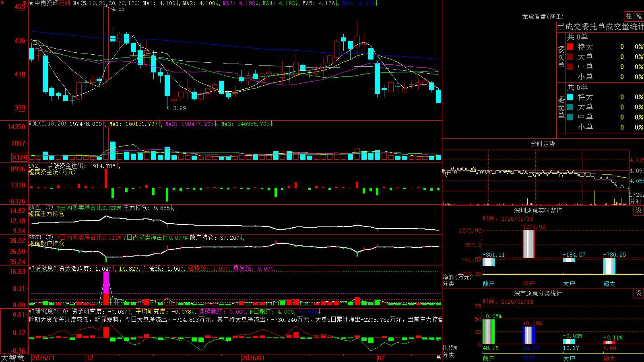The width and height of the screenshot is (644, 362).
Task: Click the star icon before stock name
Action: click(x=31, y=3)
